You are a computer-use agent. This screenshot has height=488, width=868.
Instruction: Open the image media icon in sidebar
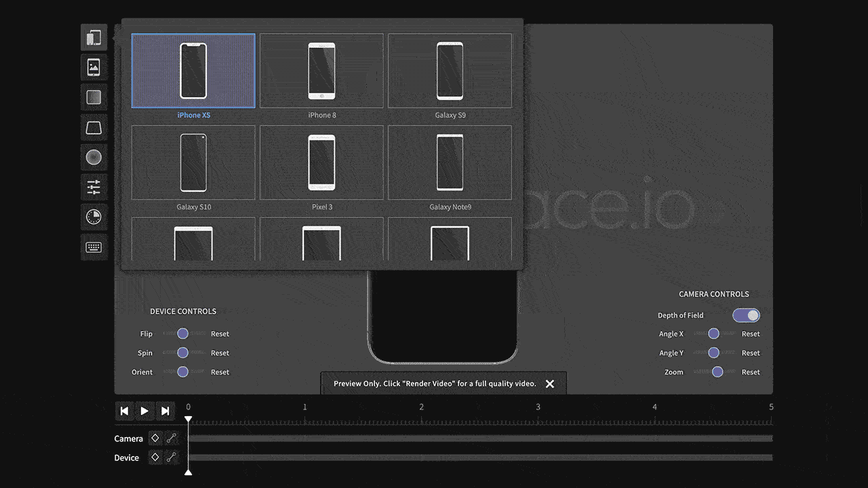(94, 67)
